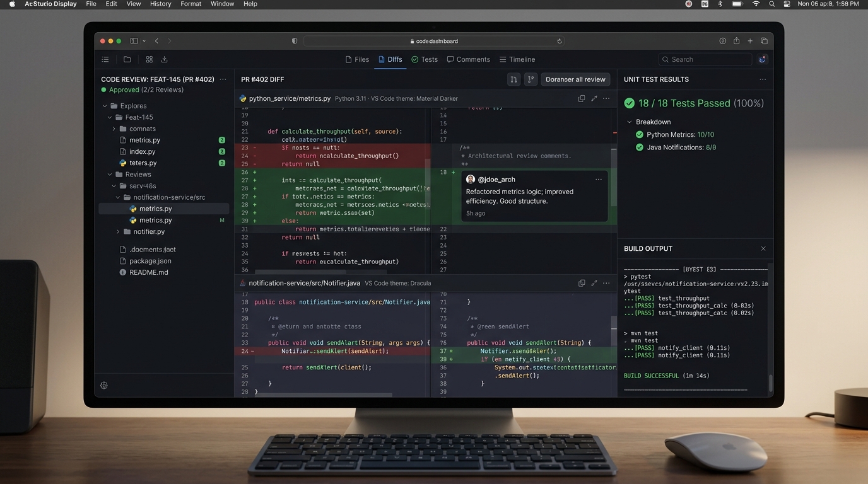The image size is (868, 484).
Task: Expand the notifier.py tree item
Action: (118, 232)
